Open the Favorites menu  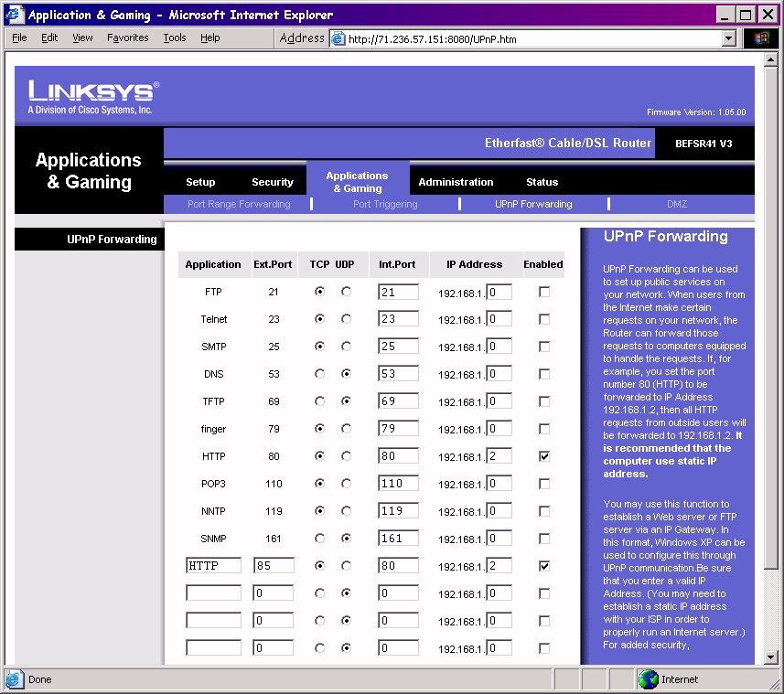pyautogui.click(x=127, y=37)
